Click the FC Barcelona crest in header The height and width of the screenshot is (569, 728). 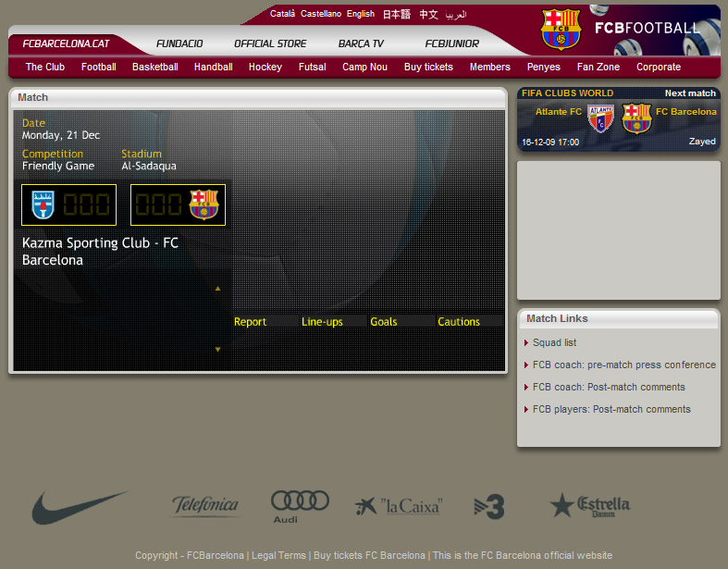click(560, 30)
